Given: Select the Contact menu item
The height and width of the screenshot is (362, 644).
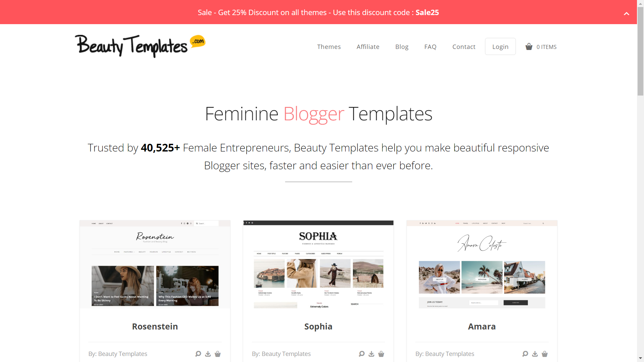Looking at the screenshot, I should (464, 46).
